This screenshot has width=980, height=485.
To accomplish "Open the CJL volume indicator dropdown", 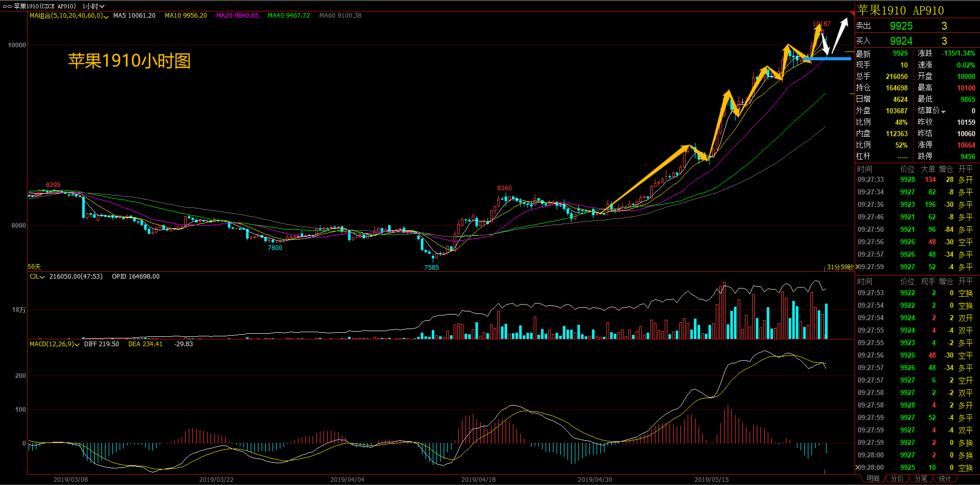I will (x=43, y=277).
